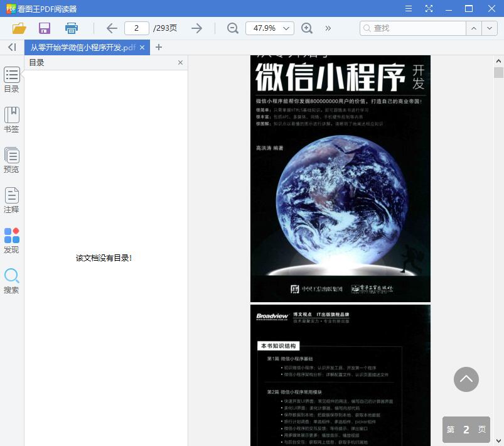Close the 目录 panel
Image resolution: width=504 pixels, height=446 pixels.
coord(180,62)
